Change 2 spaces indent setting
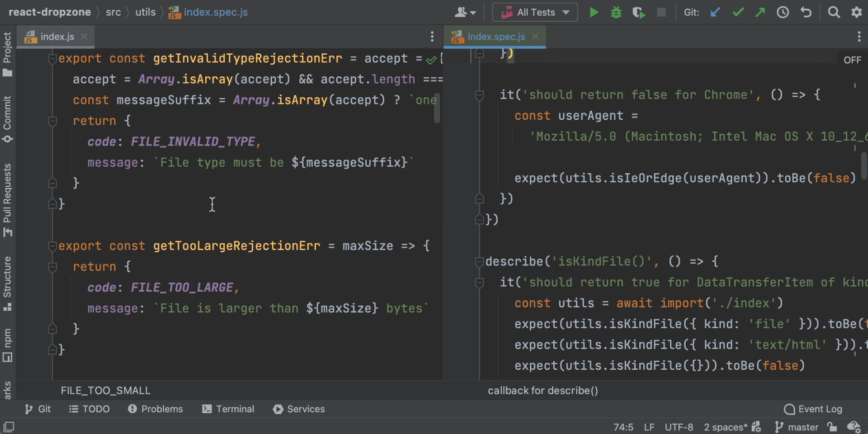 [x=725, y=427]
